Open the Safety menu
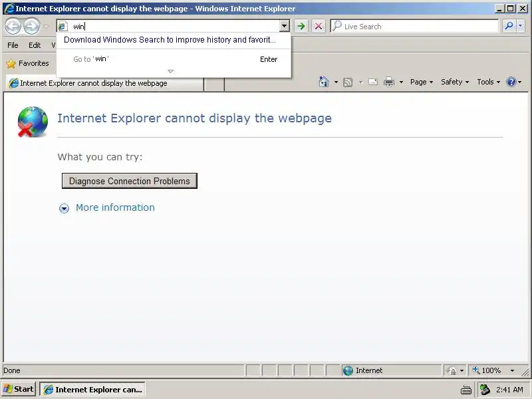532x399 pixels. pyautogui.click(x=455, y=82)
